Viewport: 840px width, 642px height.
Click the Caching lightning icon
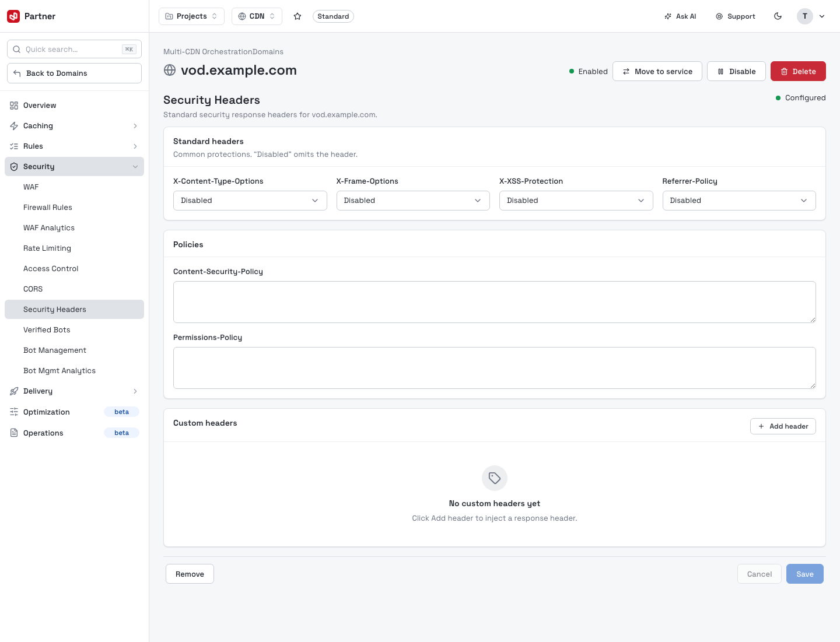point(14,126)
